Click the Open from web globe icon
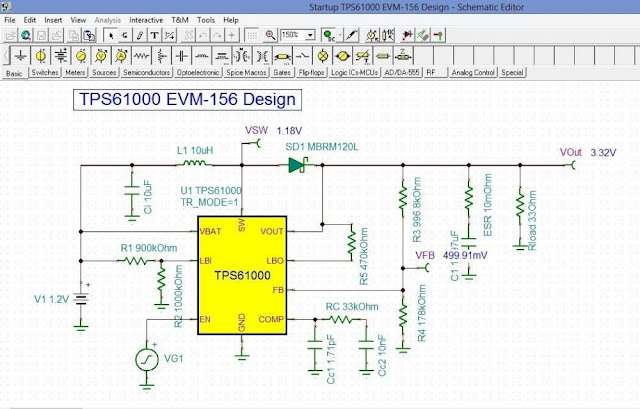Viewport: 640px width, 409px height. pos(26,36)
